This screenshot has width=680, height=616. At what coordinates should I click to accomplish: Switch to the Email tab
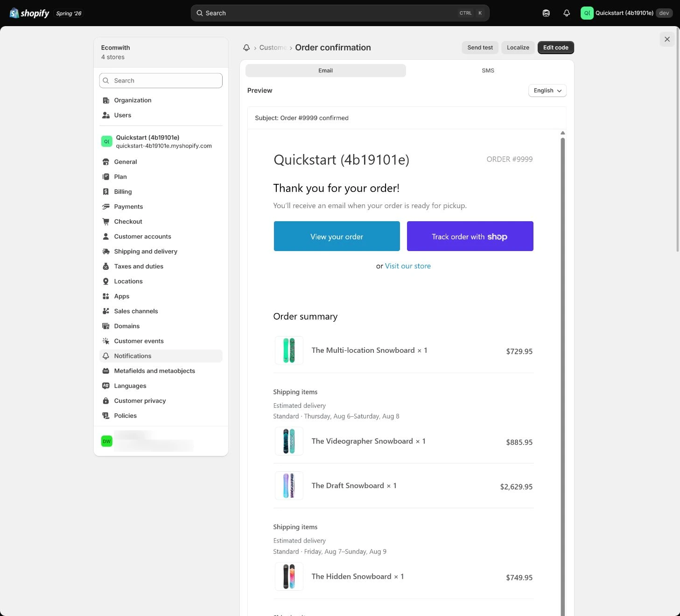pyautogui.click(x=326, y=70)
